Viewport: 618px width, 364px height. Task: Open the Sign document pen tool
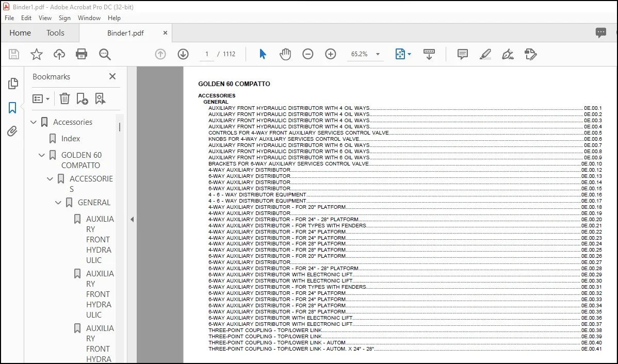coord(508,54)
